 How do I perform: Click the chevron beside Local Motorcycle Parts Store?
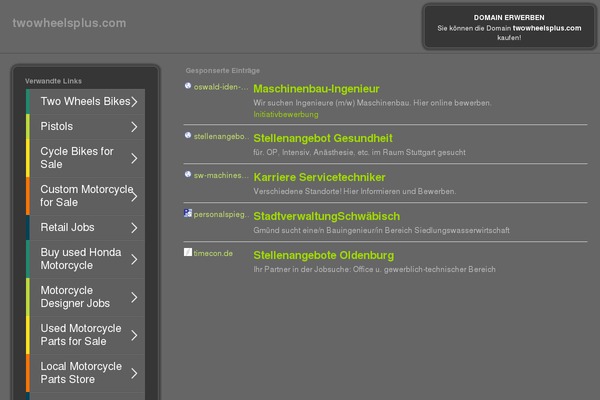coord(134,373)
